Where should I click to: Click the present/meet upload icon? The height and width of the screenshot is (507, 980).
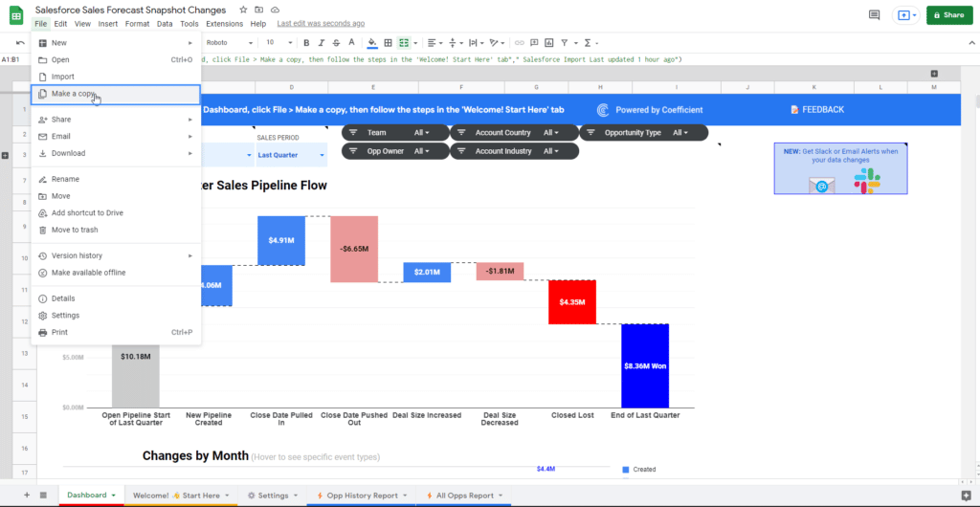click(x=903, y=15)
